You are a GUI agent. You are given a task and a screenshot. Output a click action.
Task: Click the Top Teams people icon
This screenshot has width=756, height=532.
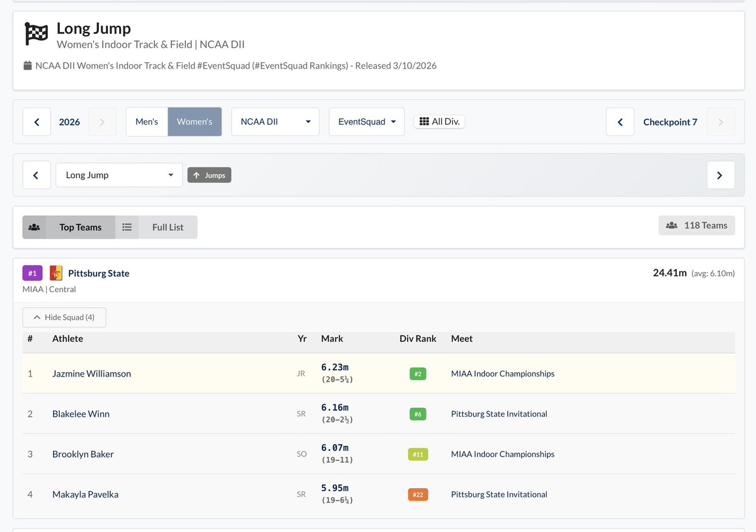34,227
